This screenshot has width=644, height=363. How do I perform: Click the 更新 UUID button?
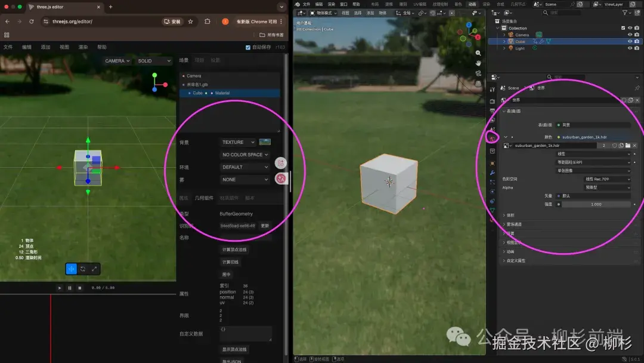[x=265, y=226]
